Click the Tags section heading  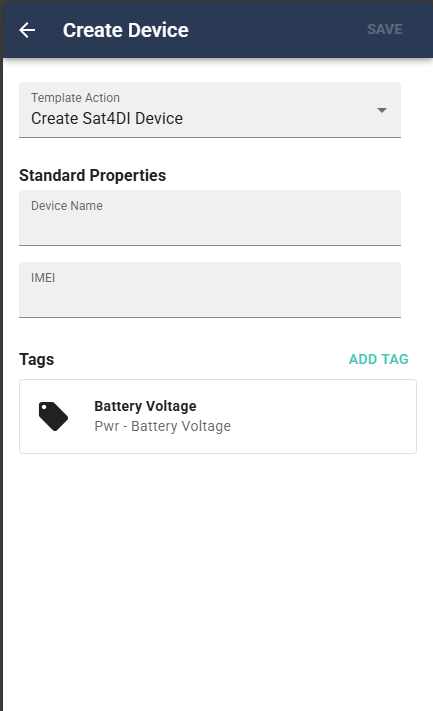tap(37, 359)
